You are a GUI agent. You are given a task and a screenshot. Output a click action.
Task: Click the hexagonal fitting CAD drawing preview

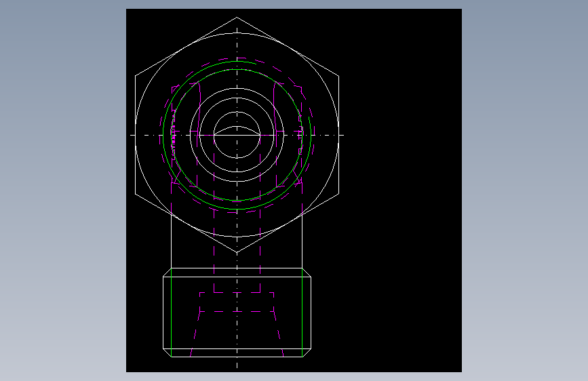pyautogui.click(x=294, y=190)
